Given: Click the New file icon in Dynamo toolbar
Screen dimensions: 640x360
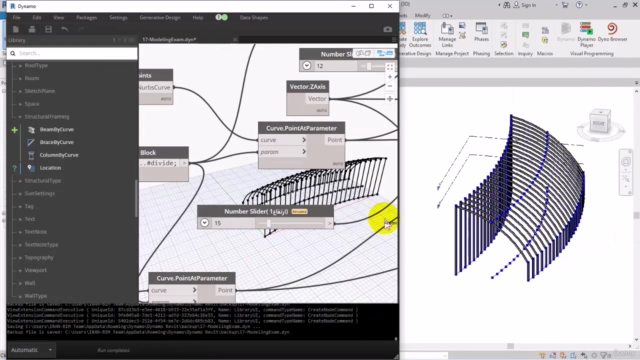Looking at the screenshot, I should (x=16, y=29).
